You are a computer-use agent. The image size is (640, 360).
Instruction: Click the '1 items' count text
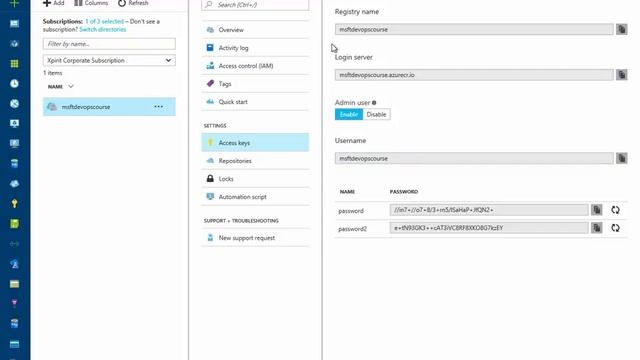[53, 73]
